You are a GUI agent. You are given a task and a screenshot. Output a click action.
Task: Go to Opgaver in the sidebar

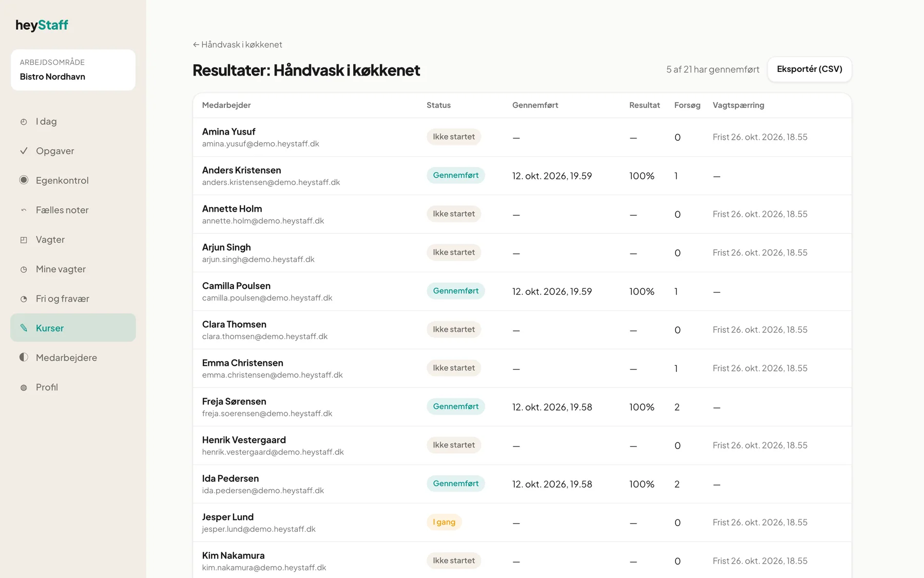pos(73,151)
